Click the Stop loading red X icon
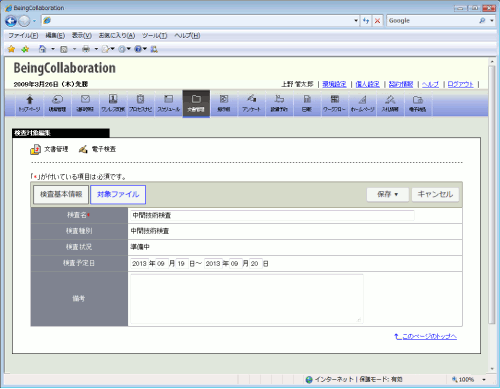This screenshot has height=389, width=500. point(377,21)
